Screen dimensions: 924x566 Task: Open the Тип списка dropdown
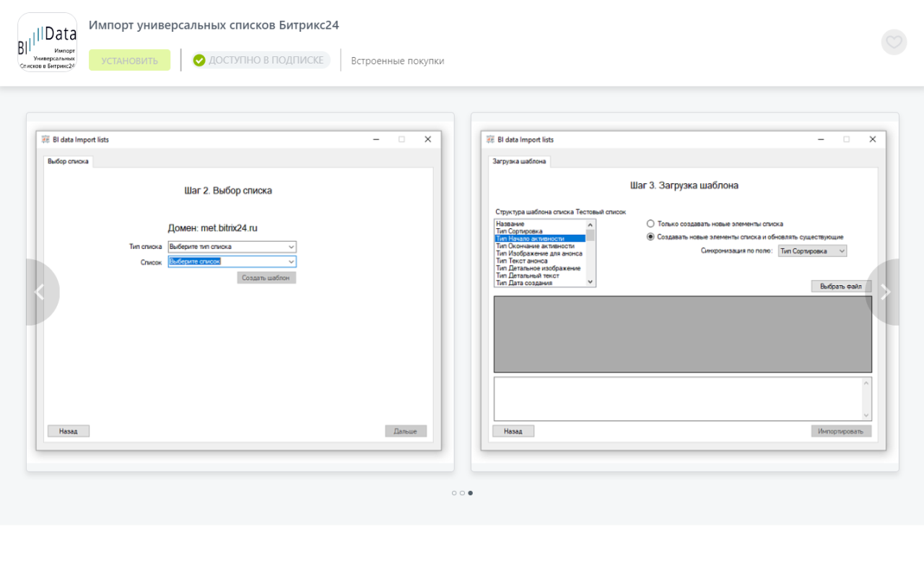point(232,246)
